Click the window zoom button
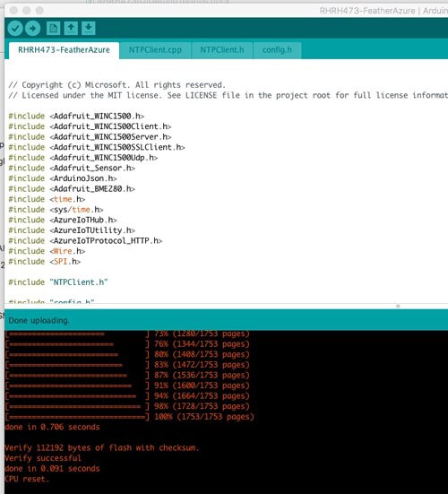448x494 pixels. pyautogui.click(x=39, y=11)
